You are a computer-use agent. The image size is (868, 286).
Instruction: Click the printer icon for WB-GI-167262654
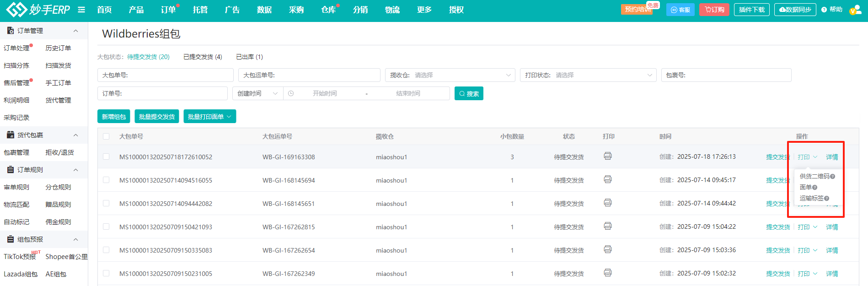(x=608, y=249)
